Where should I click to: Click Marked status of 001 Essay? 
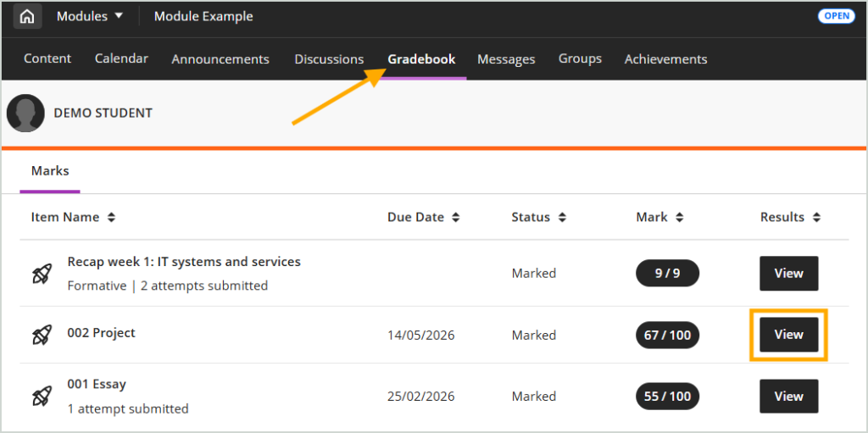pyautogui.click(x=534, y=397)
